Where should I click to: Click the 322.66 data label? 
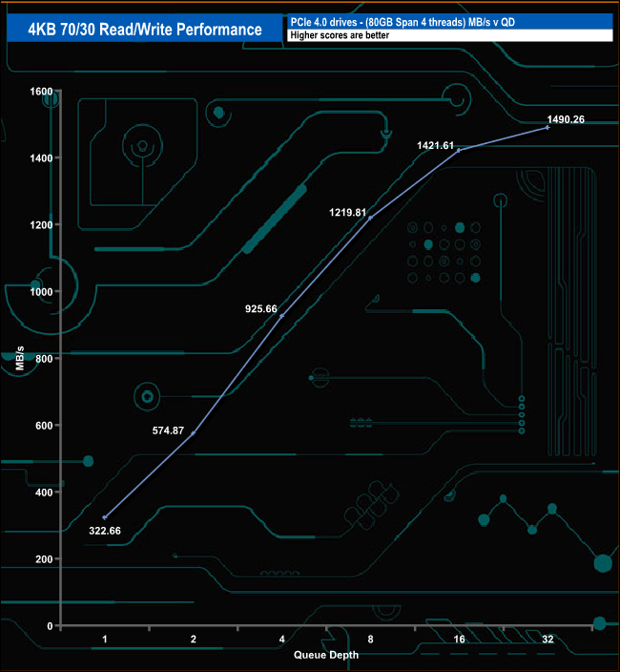click(x=105, y=531)
